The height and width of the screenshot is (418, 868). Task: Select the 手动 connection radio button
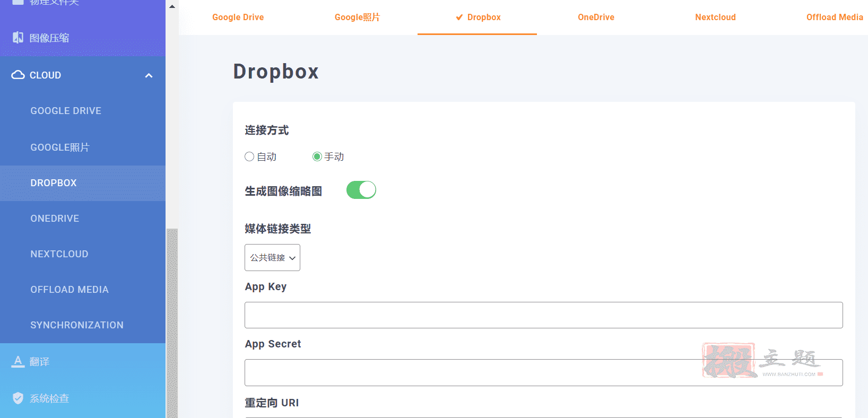click(x=317, y=156)
